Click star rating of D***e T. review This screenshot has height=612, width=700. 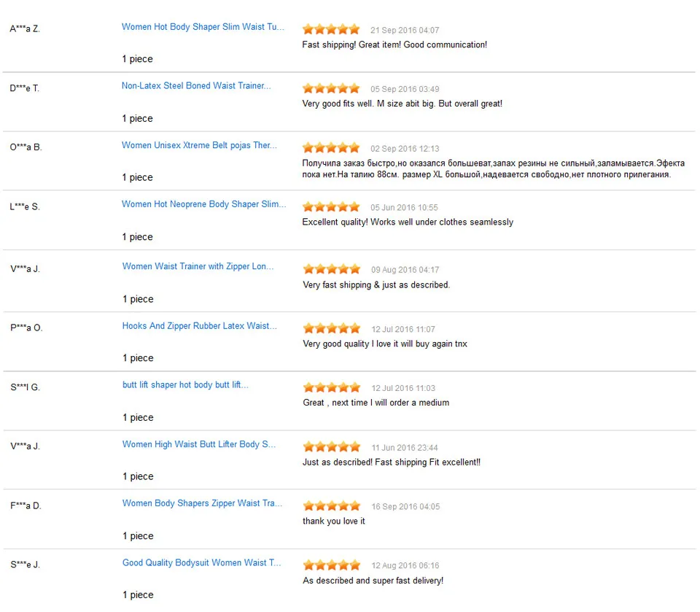tap(331, 88)
